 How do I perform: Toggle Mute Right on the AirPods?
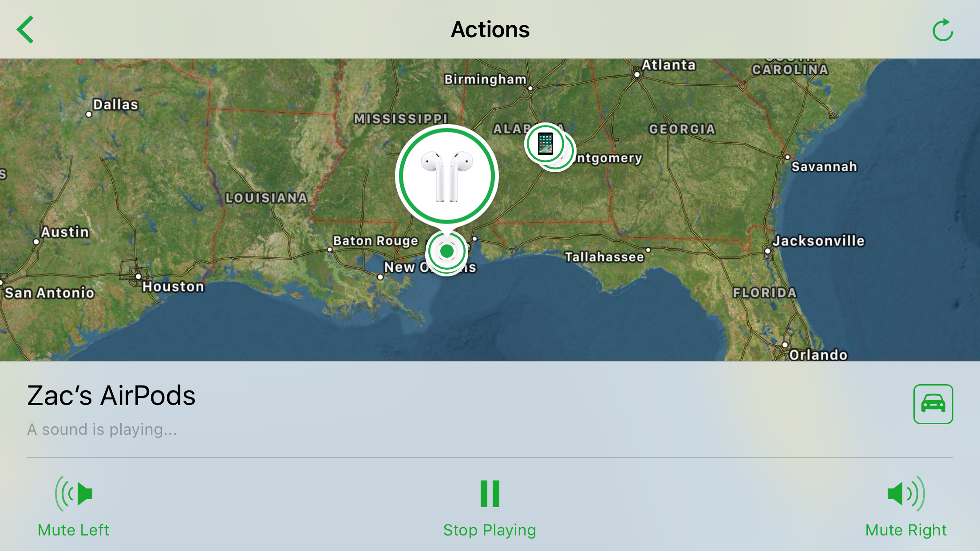point(906,508)
